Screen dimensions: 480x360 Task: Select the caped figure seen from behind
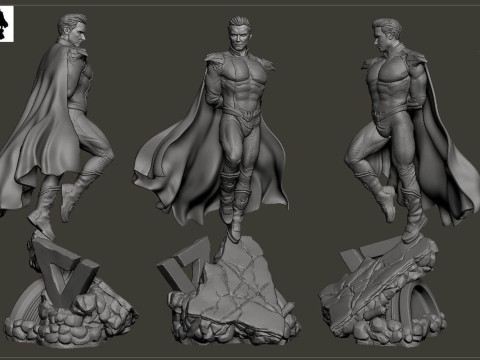click(x=68, y=180)
